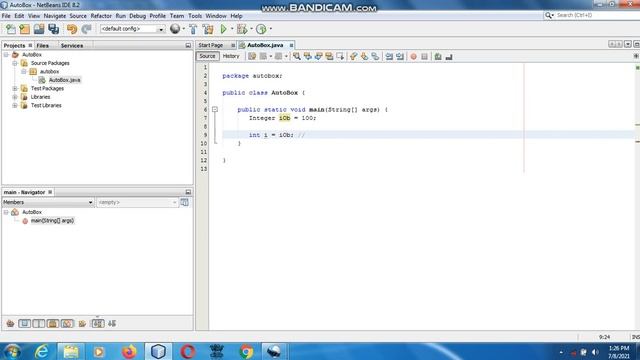Click the Save All toolbar icon
This screenshot has height=360, width=640.
[x=53, y=29]
